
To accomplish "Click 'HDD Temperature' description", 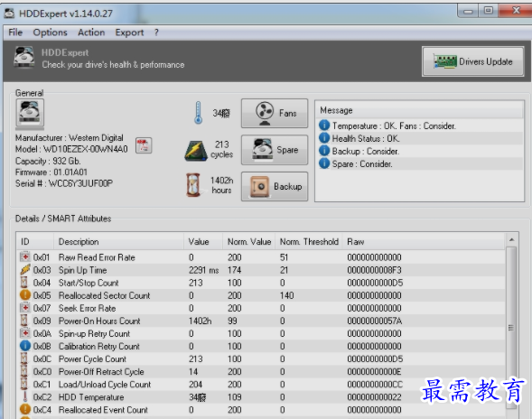I will pos(91,397).
